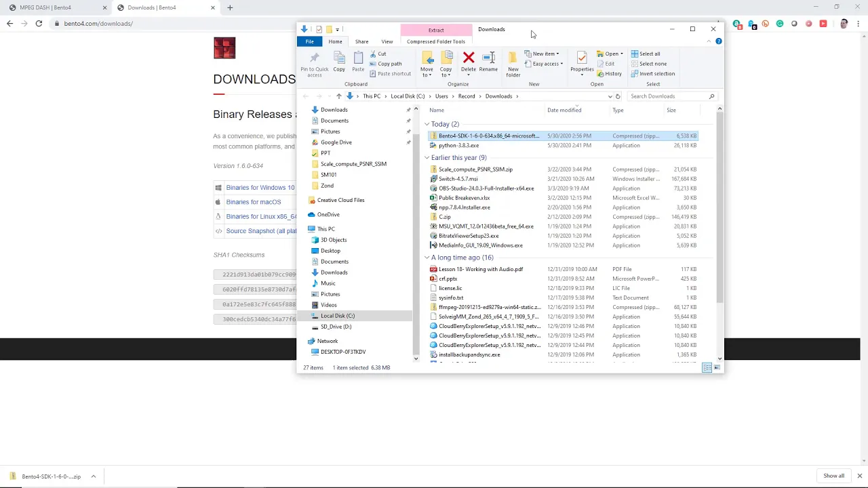
Task: Switch to large icons view at bottom right
Action: click(x=717, y=367)
